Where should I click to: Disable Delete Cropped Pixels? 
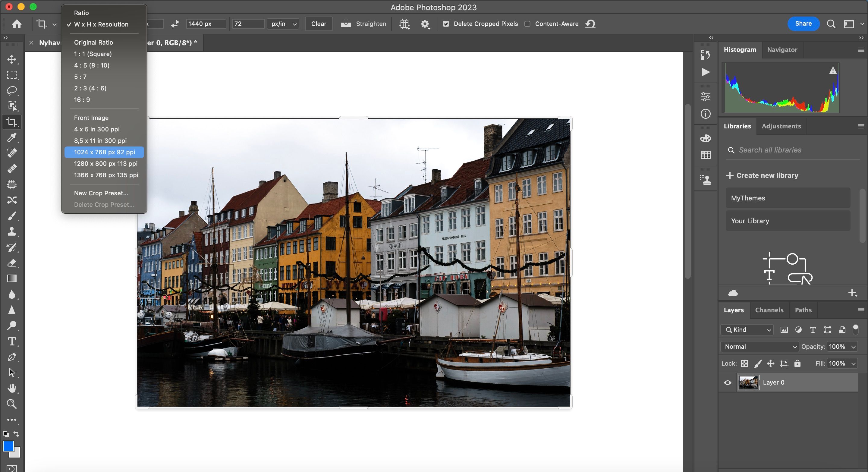(446, 24)
